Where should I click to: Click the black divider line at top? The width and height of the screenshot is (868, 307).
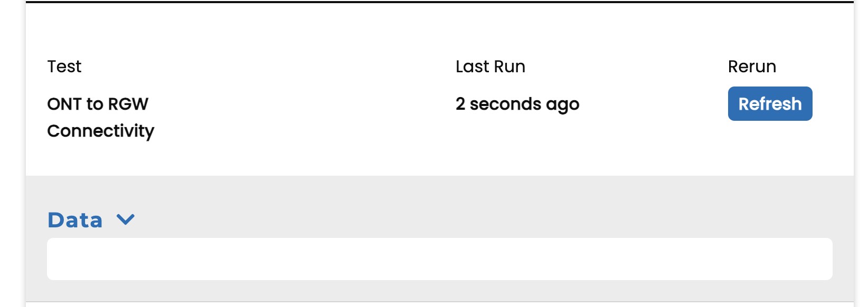439,2
